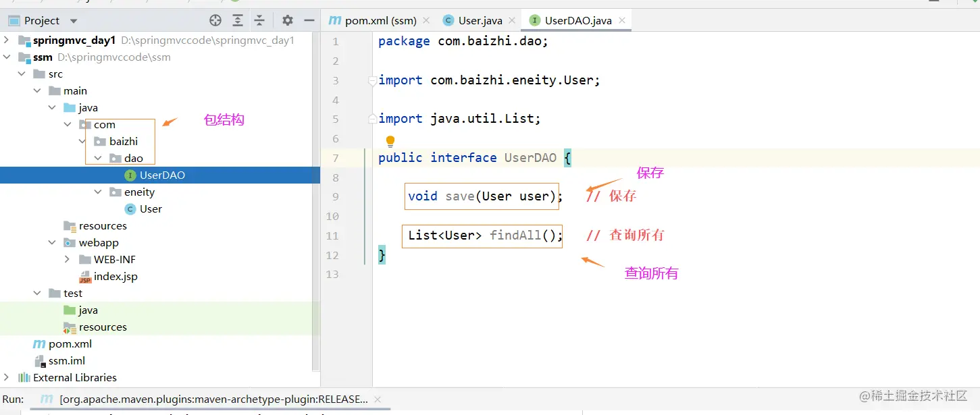
Task: Select the ssm module in project tree
Action: [43, 57]
